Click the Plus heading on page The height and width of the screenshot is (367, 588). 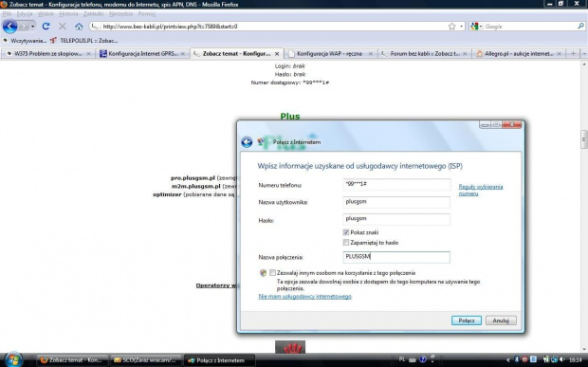click(x=290, y=116)
